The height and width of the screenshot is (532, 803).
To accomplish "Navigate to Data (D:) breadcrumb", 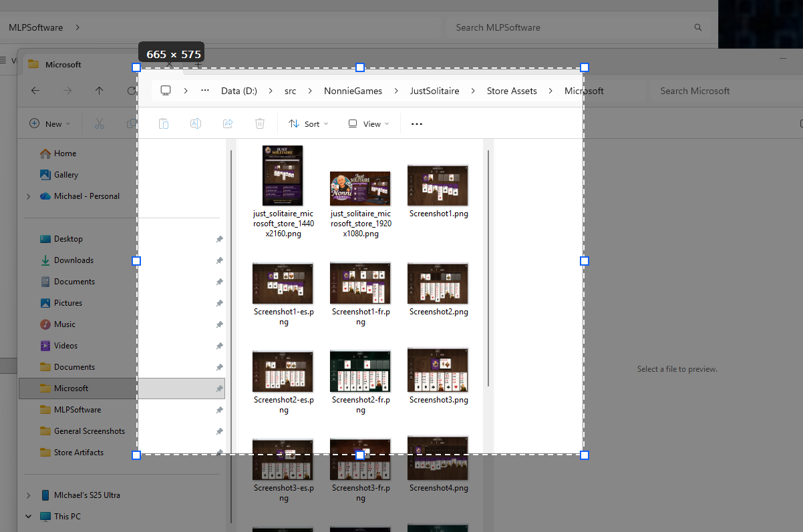I will click(239, 91).
